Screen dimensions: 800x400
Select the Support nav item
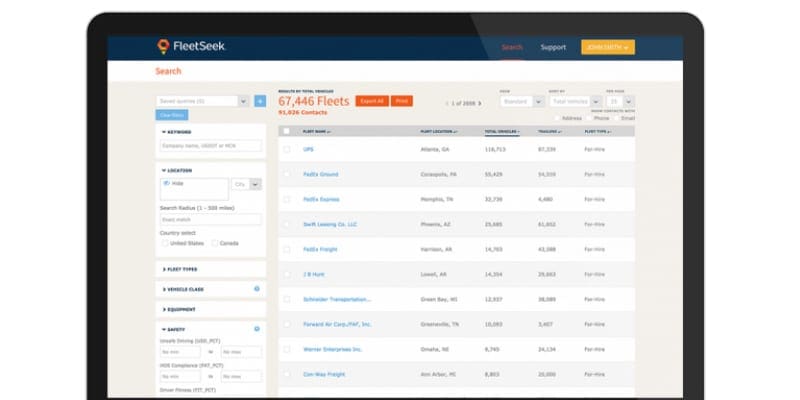click(x=553, y=47)
